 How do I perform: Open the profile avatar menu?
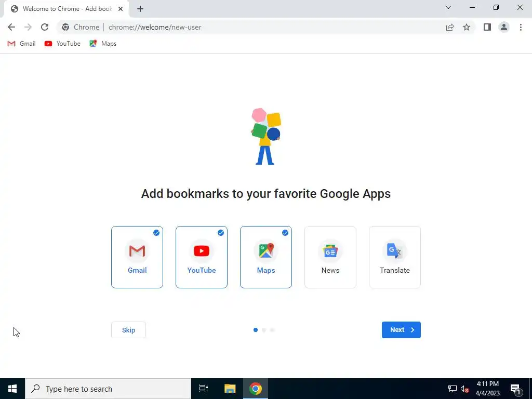504,27
